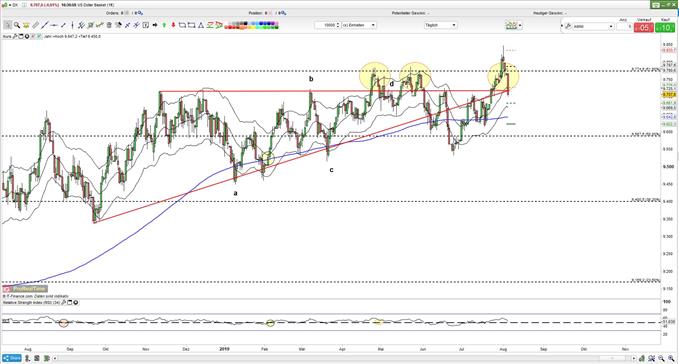Screen dimensions: 679x364
Task: Insert a green up arrow marker
Action: [x=164, y=25]
